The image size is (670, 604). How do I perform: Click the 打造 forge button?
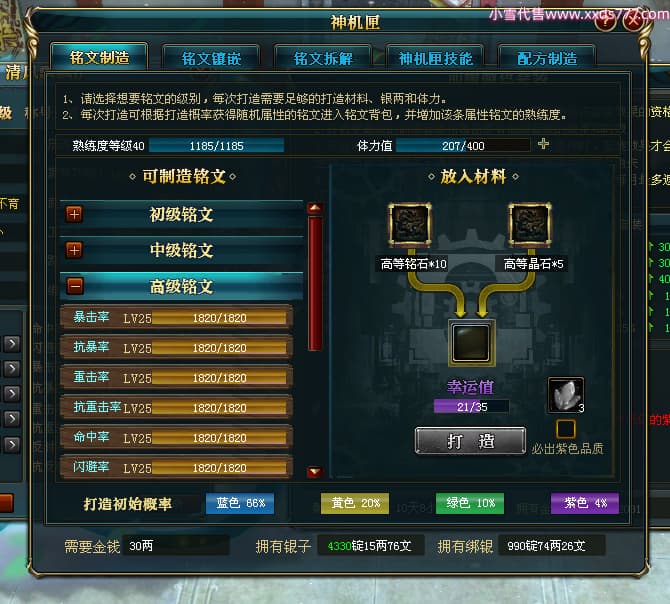pos(470,441)
